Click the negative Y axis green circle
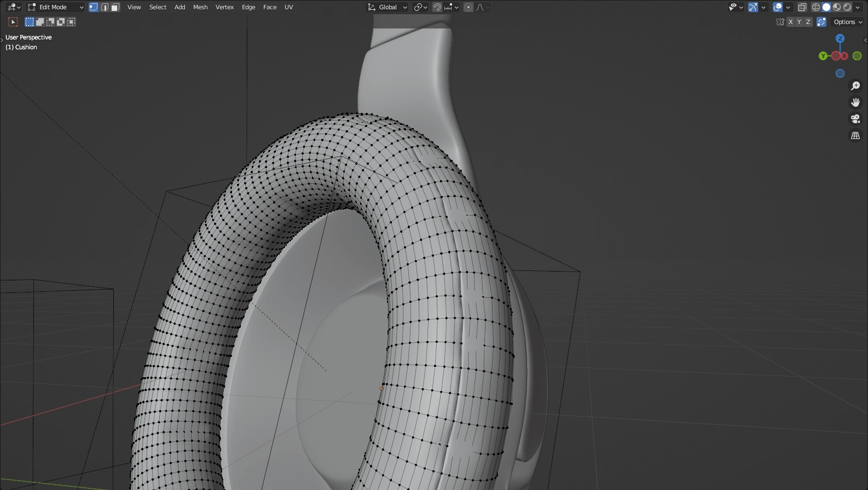 [857, 56]
